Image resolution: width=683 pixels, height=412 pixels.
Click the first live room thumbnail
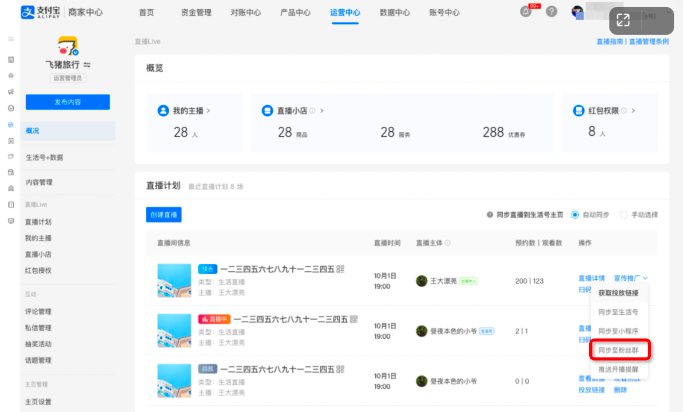point(174,276)
